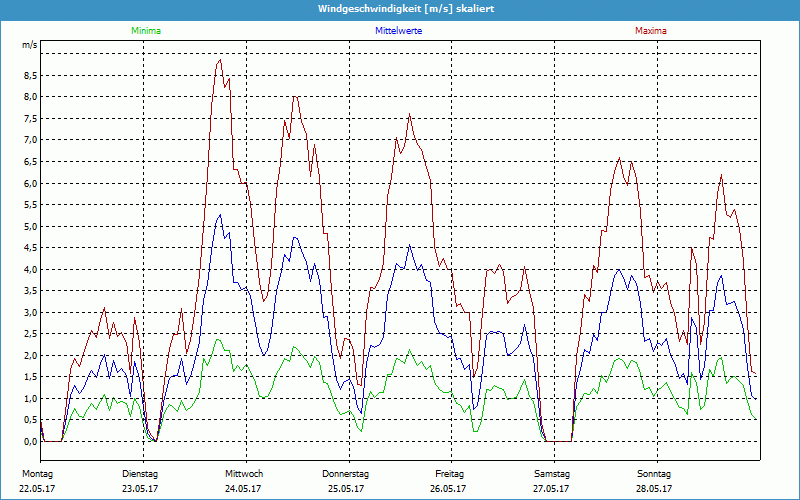
Task: Click the date 23.05.17
Action: (x=140, y=489)
